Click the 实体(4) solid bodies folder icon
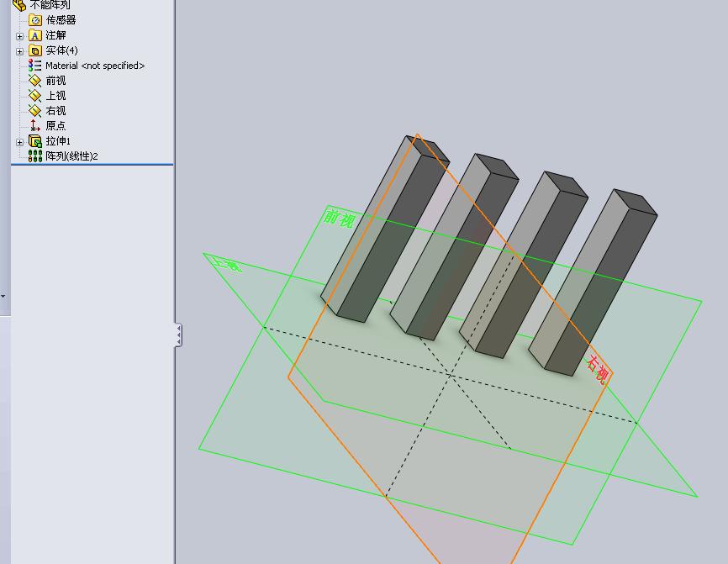728x564 pixels. [x=34, y=50]
